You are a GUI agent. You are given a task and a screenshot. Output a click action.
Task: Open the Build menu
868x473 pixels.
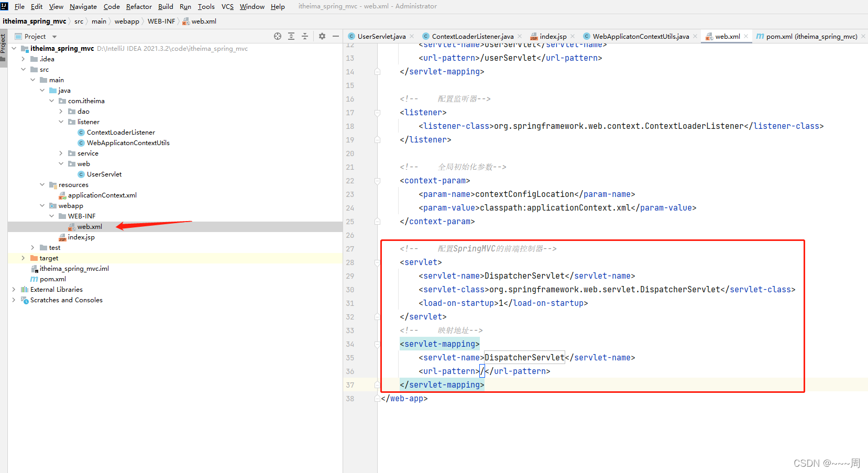pos(166,6)
